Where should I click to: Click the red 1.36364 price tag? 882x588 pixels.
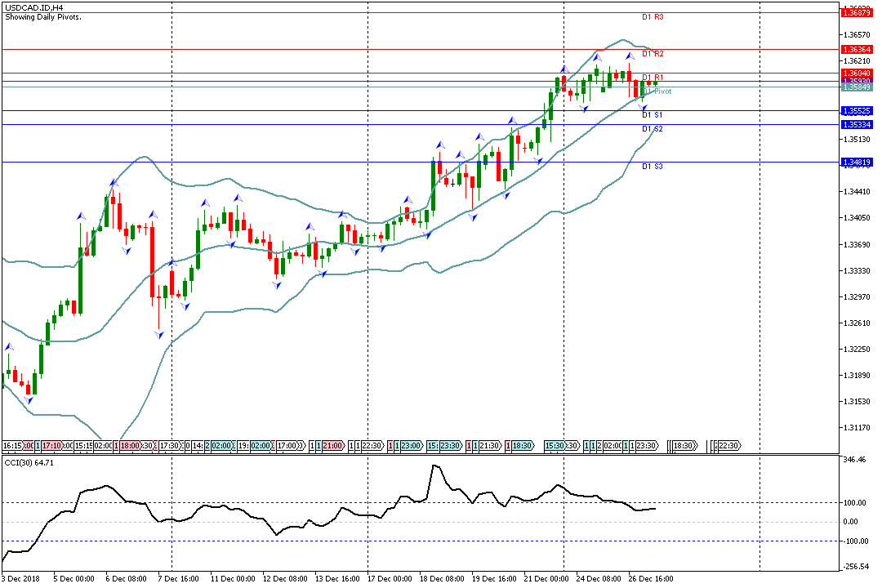click(x=857, y=50)
